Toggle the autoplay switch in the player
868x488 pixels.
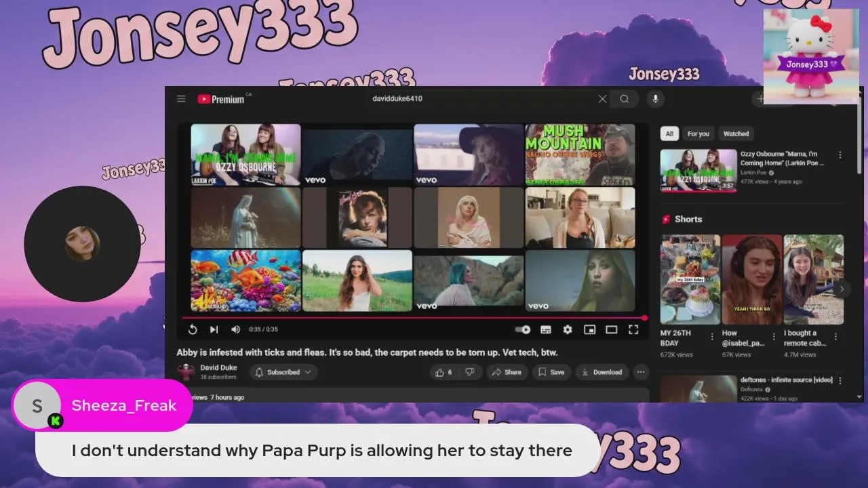coord(523,329)
